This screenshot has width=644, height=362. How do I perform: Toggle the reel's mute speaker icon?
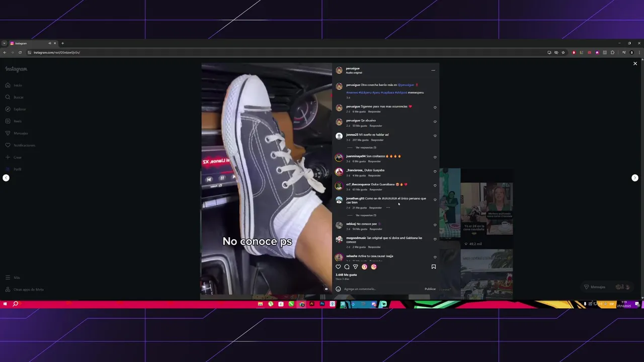(326, 289)
